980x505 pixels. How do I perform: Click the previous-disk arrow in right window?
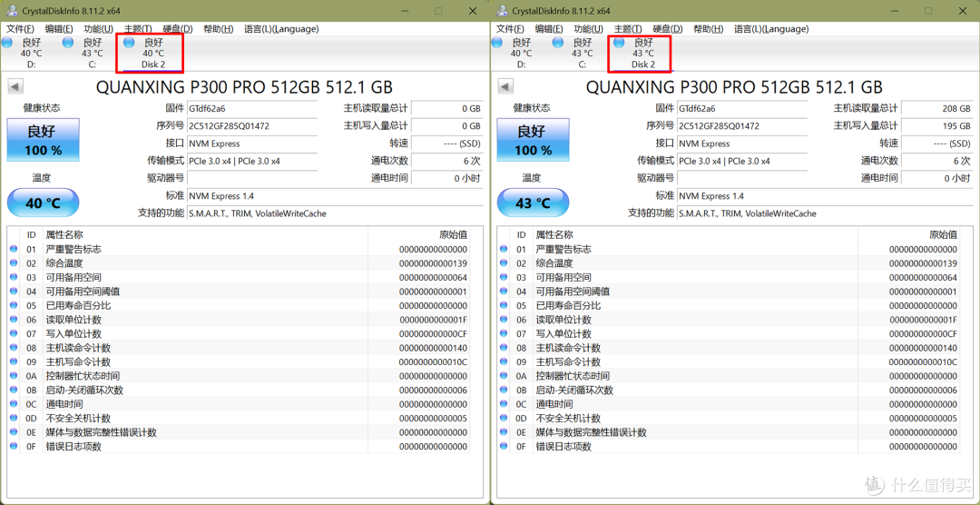(x=506, y=87)
